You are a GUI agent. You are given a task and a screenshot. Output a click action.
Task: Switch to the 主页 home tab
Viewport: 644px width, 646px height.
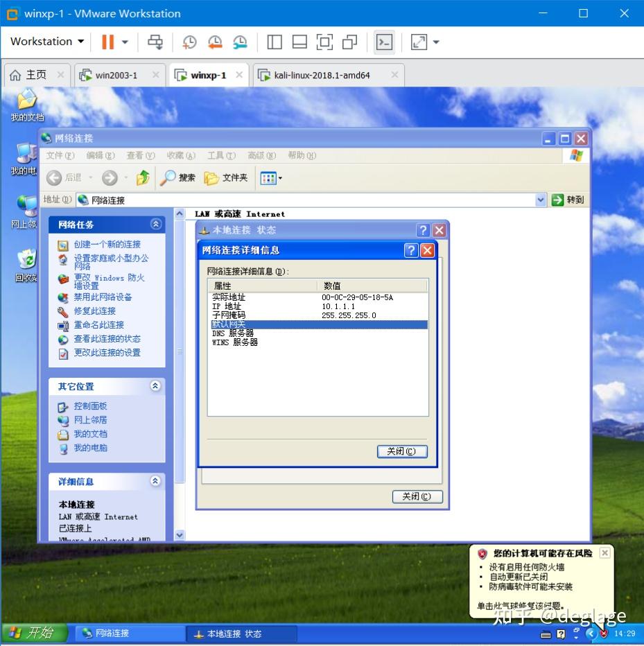(x=36, y=75)
